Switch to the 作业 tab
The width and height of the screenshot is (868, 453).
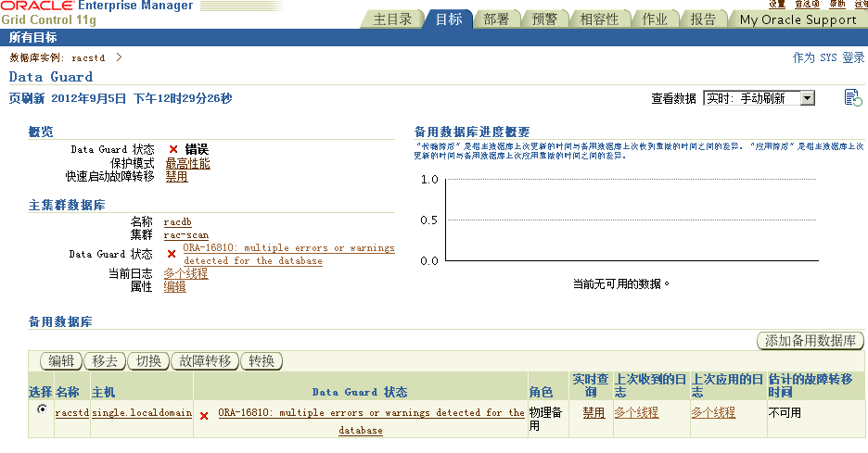click(655, 19)
